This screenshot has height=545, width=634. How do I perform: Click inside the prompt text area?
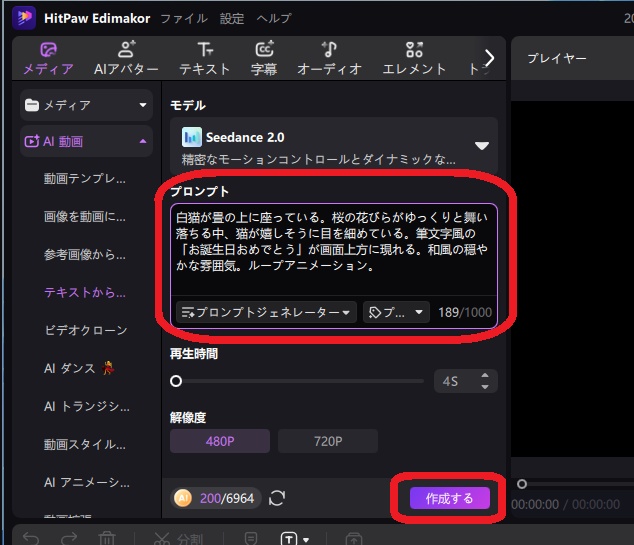(334, 250)
